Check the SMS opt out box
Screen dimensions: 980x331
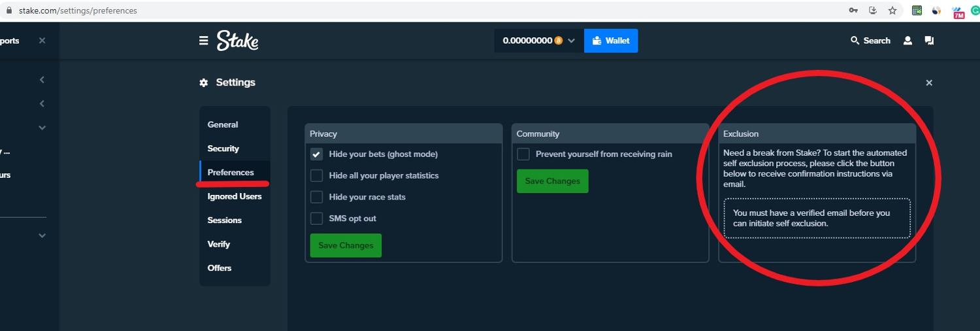(x=317, y=218)
